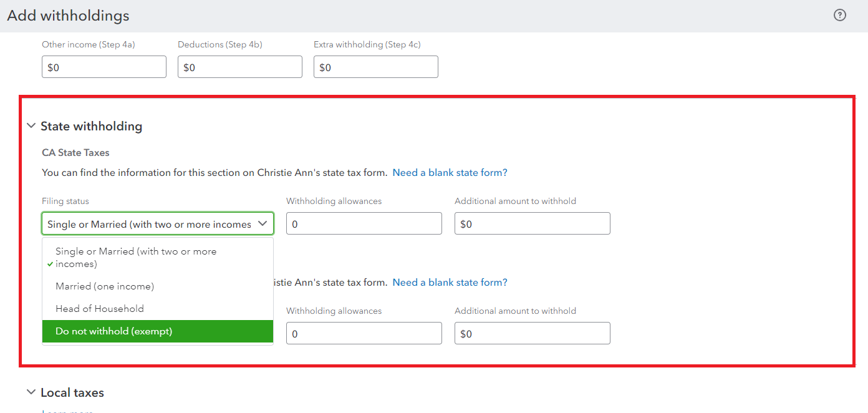868x413 pixels.
Task: Click the down arrow in Filing status box
Action: [263, 223]
